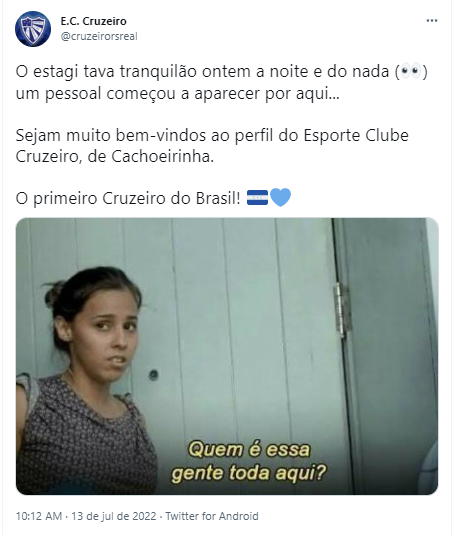
Task: Click the 'Sejam muito bem-vindos' text line
Action: pos(212,135)
